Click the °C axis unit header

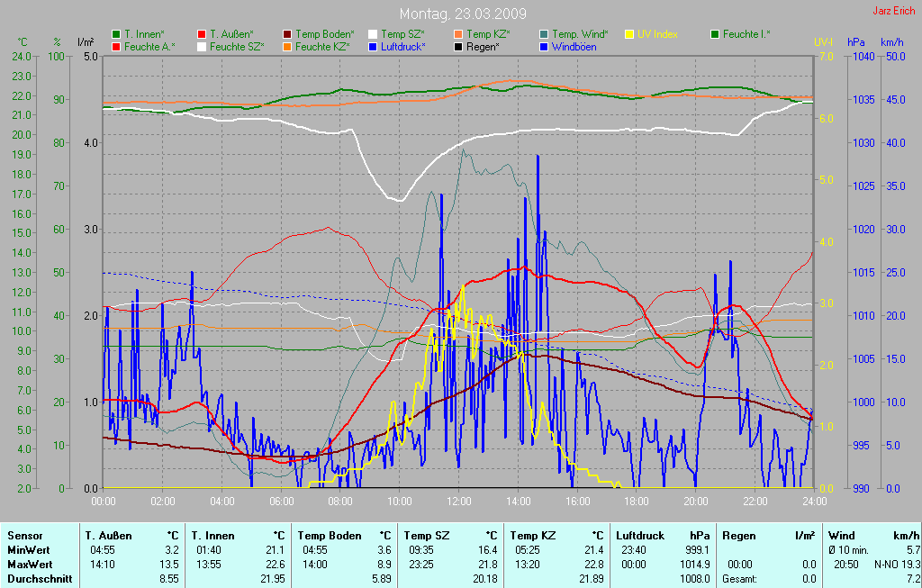click(23, 42)
